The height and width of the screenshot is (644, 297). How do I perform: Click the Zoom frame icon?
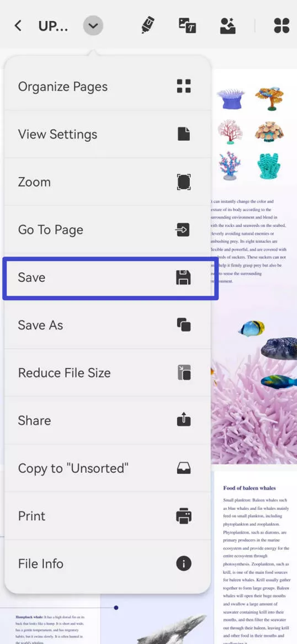pos(184,182)
